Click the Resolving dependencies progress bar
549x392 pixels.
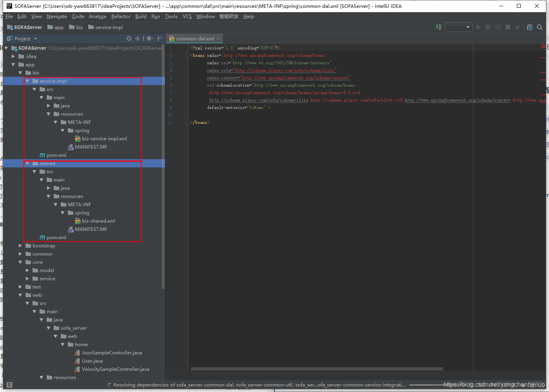(x=425, y=385)
